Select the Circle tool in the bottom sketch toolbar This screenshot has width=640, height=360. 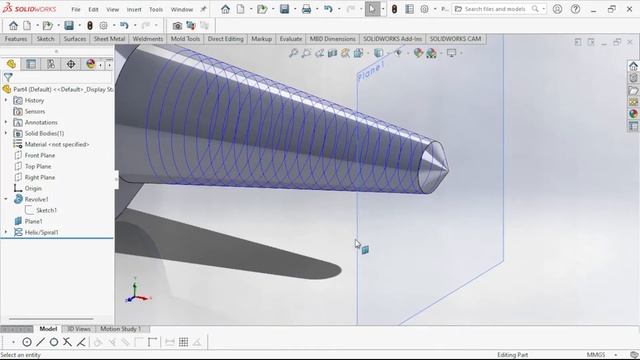point(54,342)
